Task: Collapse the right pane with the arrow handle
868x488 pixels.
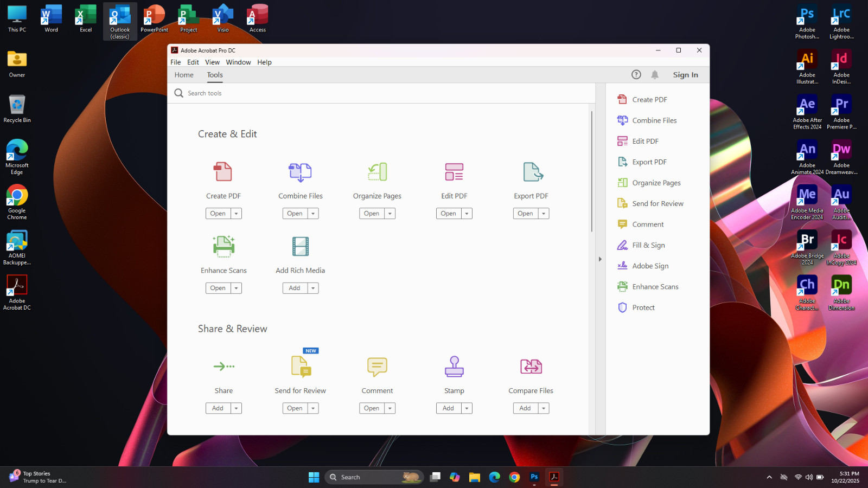Action: click(x=600, y=259)
